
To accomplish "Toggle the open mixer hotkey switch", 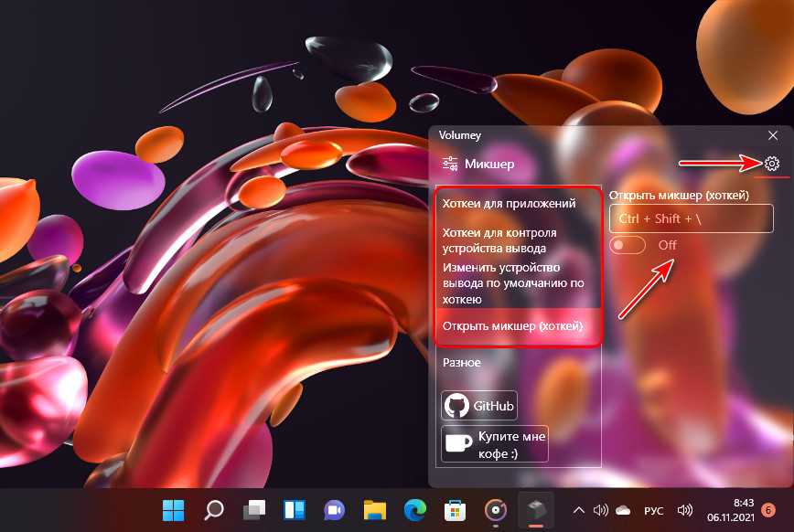I will tap(628, 245).
